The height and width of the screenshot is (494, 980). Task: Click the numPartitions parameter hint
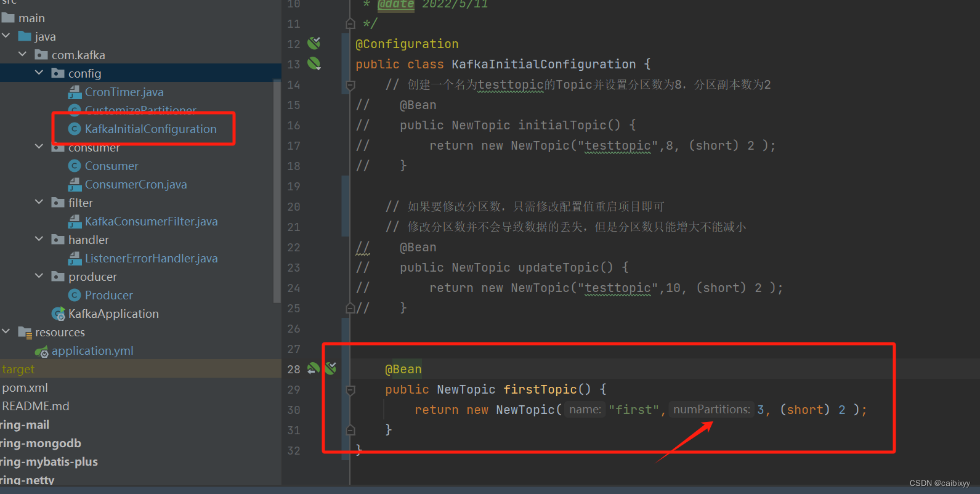click(711, 410)
